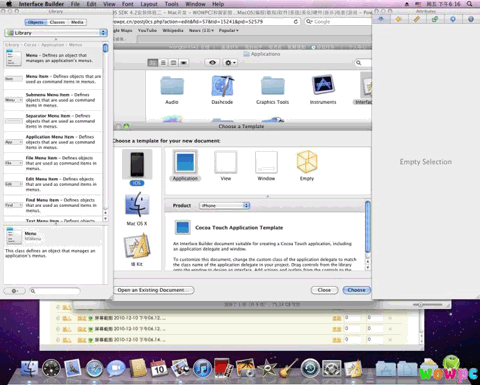The image size is (480, 385).
Task: Select the Application Menu Item object
Action: pyautogui.click(x=53, y=142)
